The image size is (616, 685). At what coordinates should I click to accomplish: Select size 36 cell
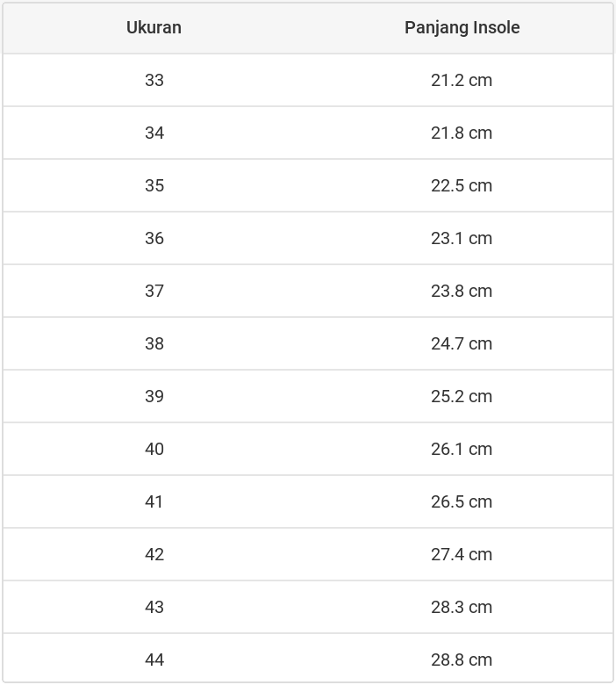pos(154,238)
